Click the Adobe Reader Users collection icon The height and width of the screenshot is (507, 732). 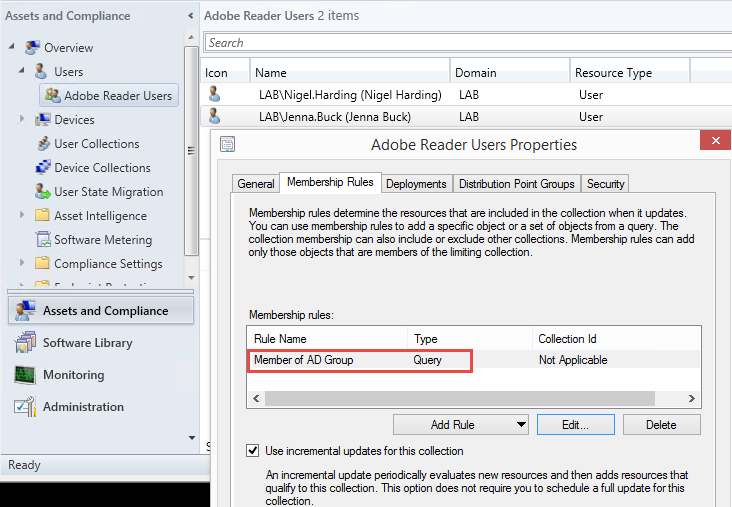tap(52, 95)
